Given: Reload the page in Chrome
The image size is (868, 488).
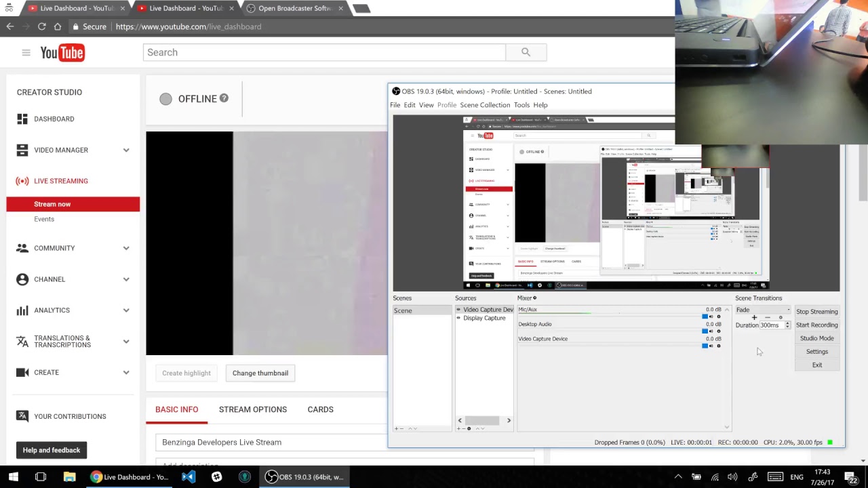Looking at the screenshot, I should 41,26.
